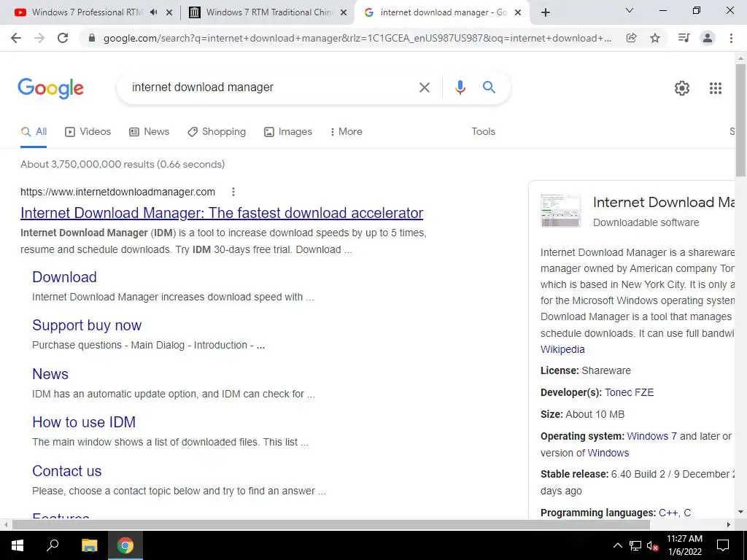
Task: Open Chrome's three-dot menu
Action: (x=731, y=38)
